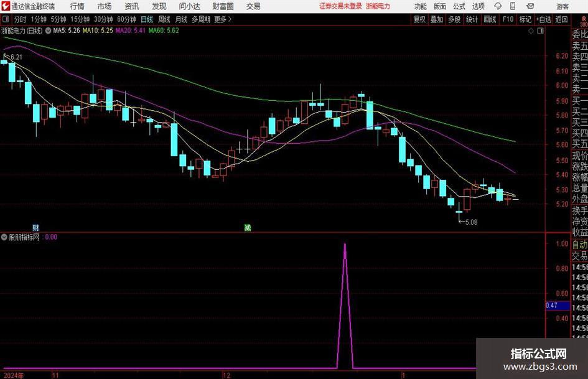The image size is (588, 379).
Task: Select the 日线 daily period
Action: point(147,19)
